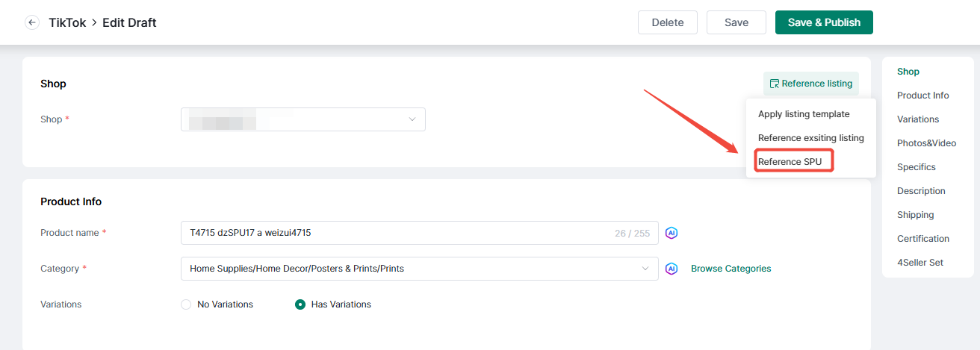Click the back arrow icon beside TikTok
The height and width of the screenshot is (350, 980).
point(32,22)
